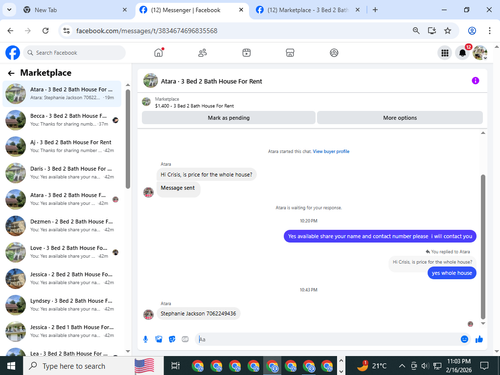Click the chat window scrollbar
The width and height of the screenshot is (500, 375).
coord(483,247)
